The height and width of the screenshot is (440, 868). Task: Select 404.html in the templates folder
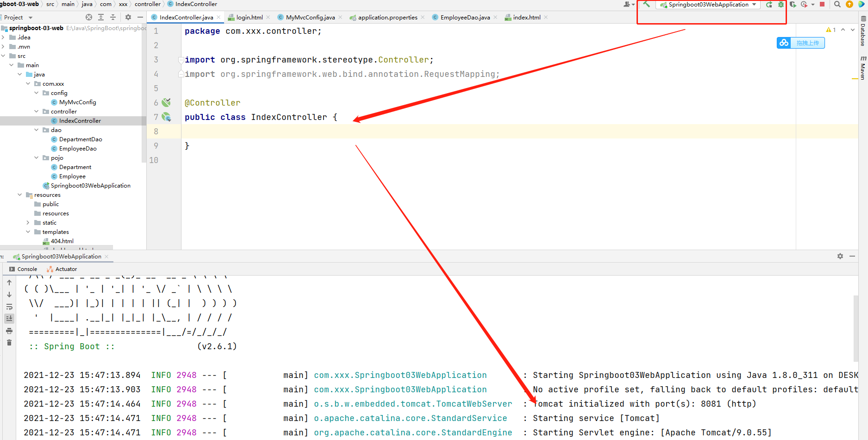click(x=58, y=241)
